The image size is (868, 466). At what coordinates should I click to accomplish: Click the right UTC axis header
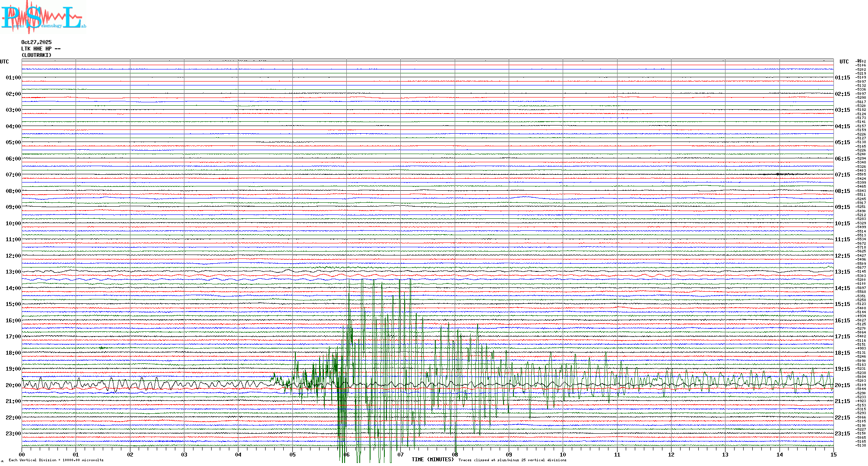click(844, 62)
